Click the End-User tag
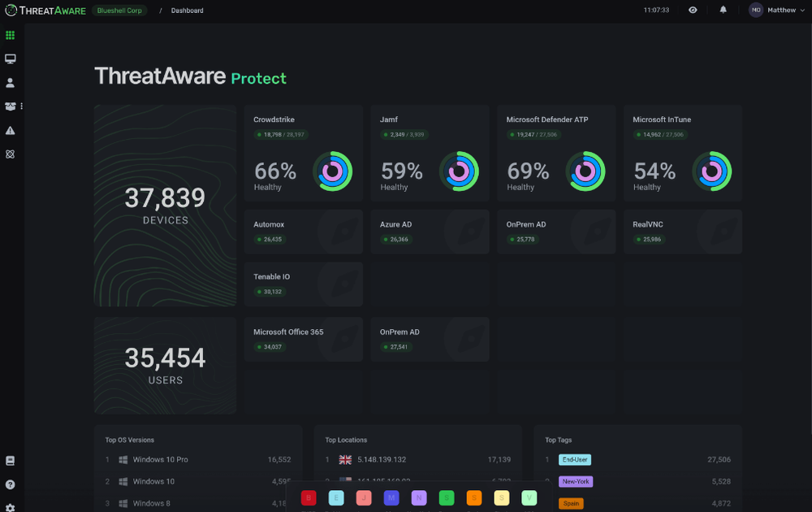 [x=575, y=460]
